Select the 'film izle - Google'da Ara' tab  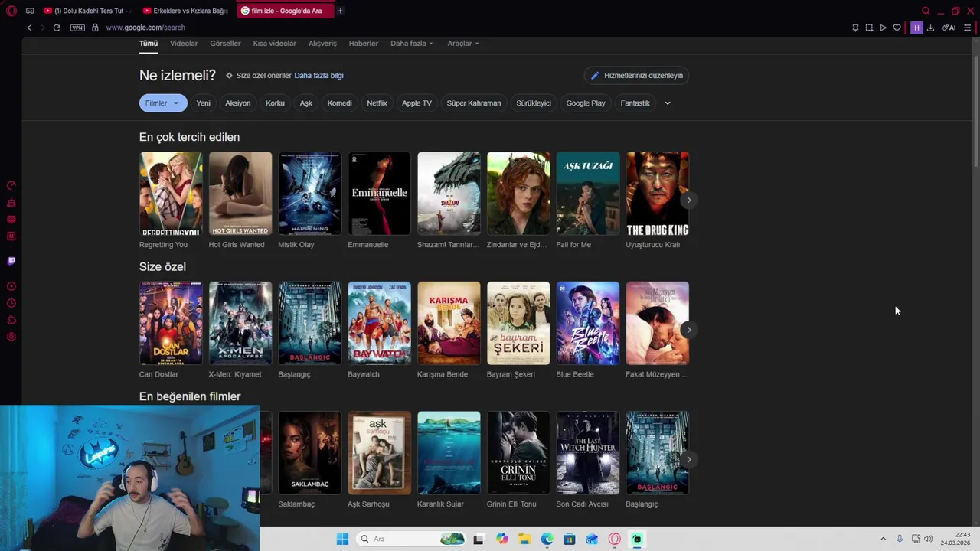point(284,11)
